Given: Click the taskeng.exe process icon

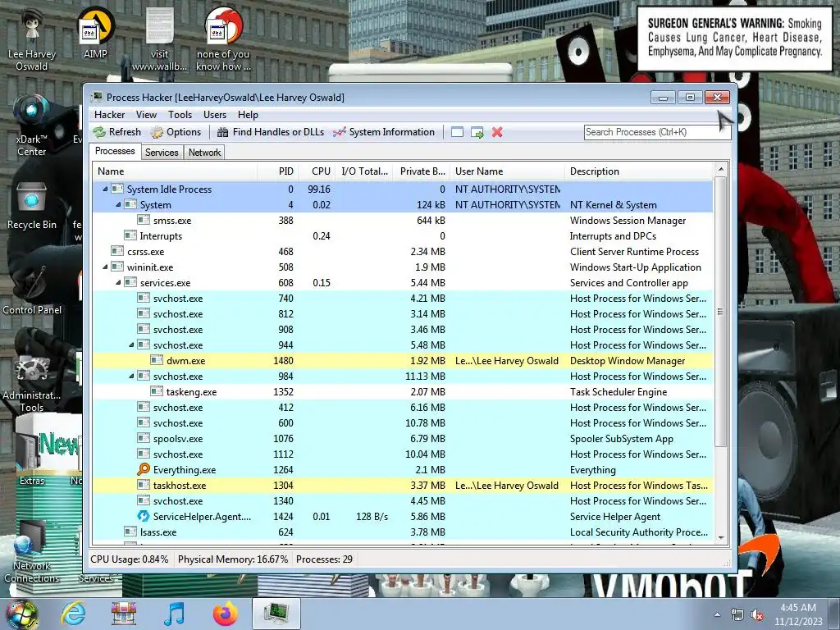Looking at the screenshot, I should [x=157, y=391].
